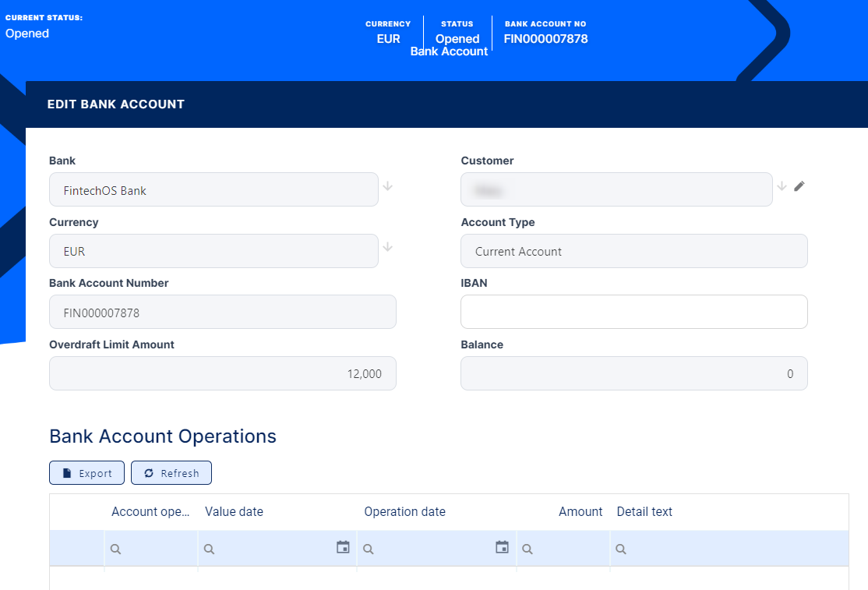The width and height of the screenshot is (868, 590).
Task: Click search icon in Operation date filter
Action: pyautogui.click(x=369, y=549)
